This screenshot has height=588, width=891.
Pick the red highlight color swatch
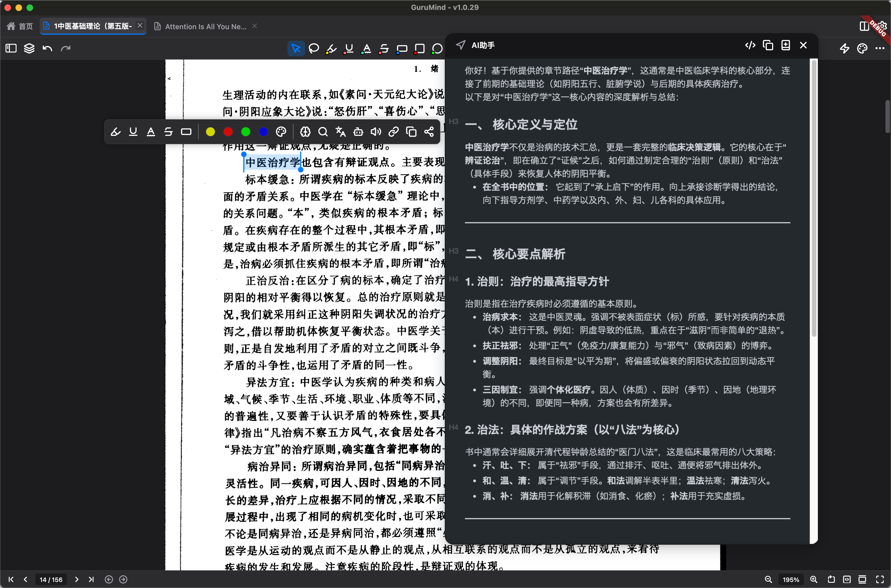click(228, 132)
